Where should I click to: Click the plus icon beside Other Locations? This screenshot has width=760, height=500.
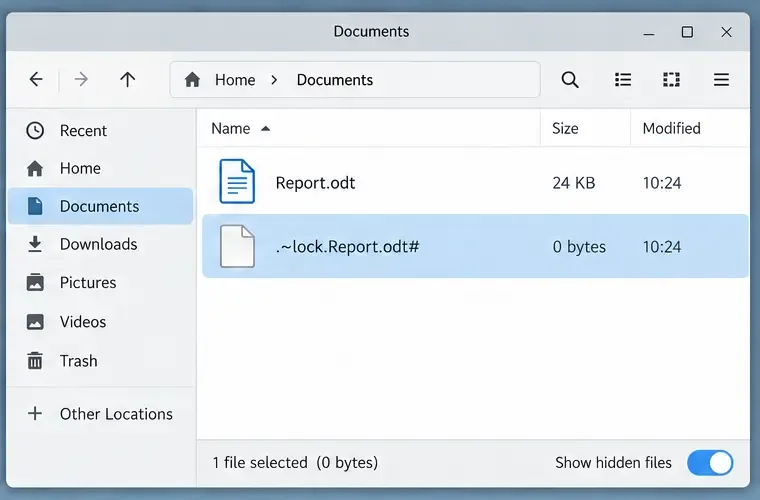[35, 413]
